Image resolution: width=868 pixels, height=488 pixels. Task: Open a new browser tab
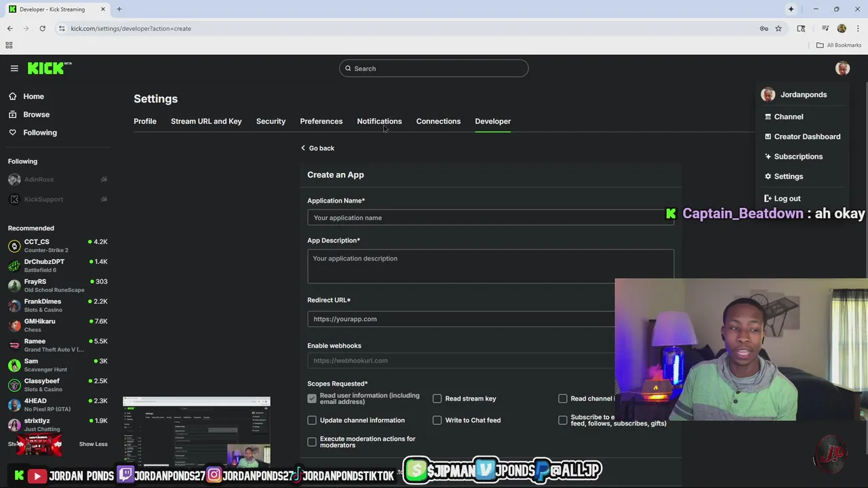(119, 9)
